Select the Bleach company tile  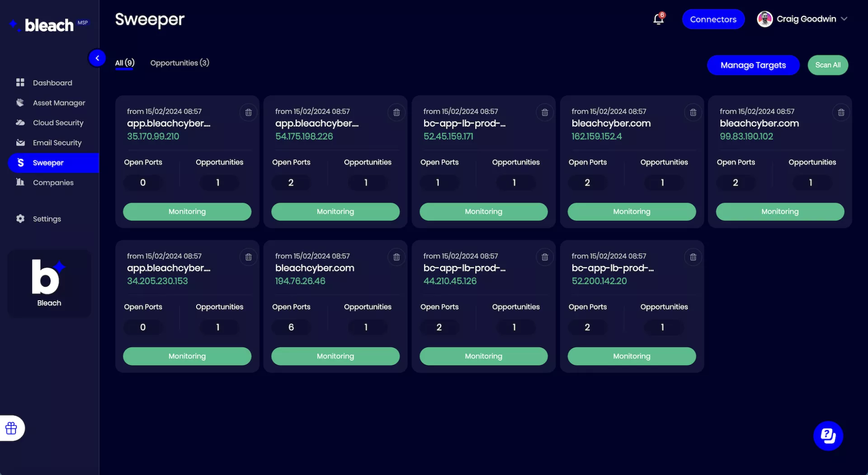49,283
